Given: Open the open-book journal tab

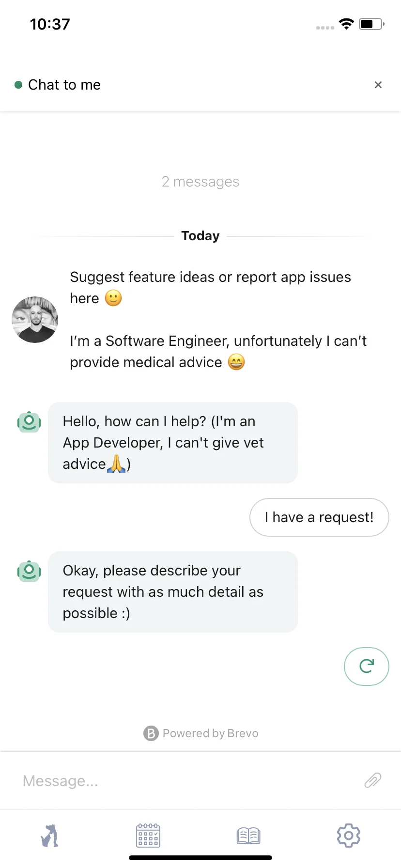Looking at the screenshot, I should 248,836.
